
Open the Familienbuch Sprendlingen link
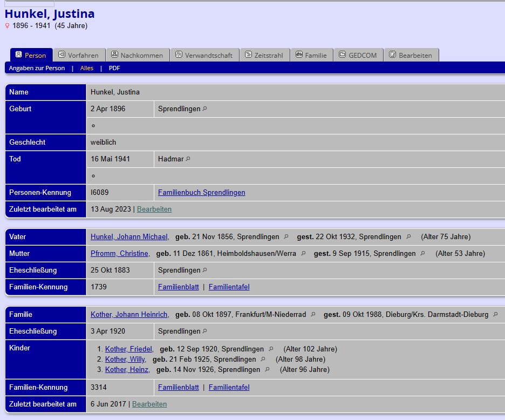pyautogui.click(x=202, y=192)
